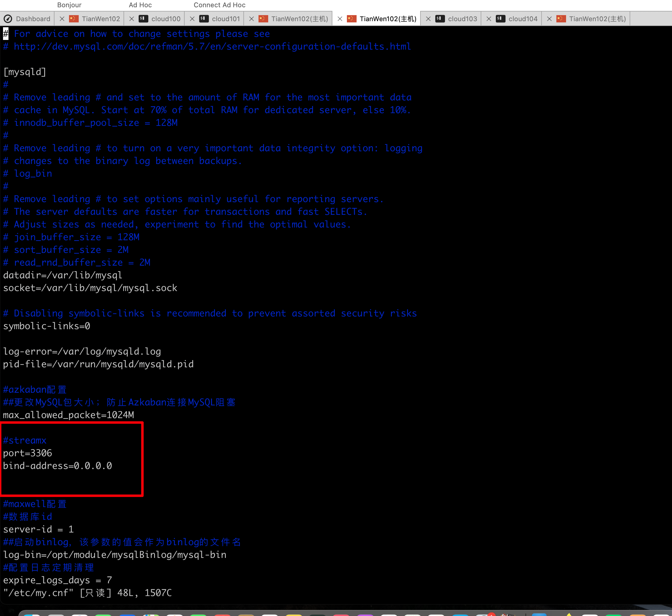Close the cloud103 tab with its X
This screenshot has height=616, width=672.
coord(428,19)
